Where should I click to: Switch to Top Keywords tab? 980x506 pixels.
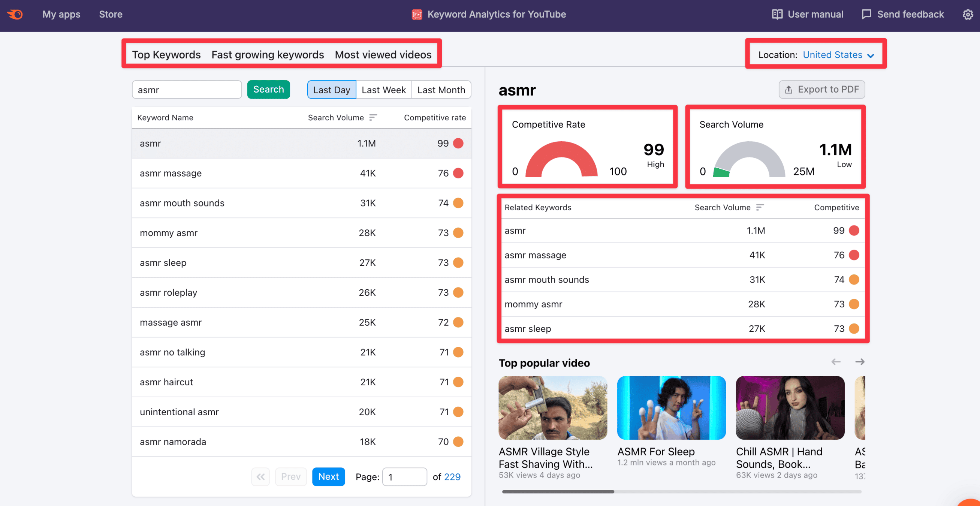tap(166, 55)
